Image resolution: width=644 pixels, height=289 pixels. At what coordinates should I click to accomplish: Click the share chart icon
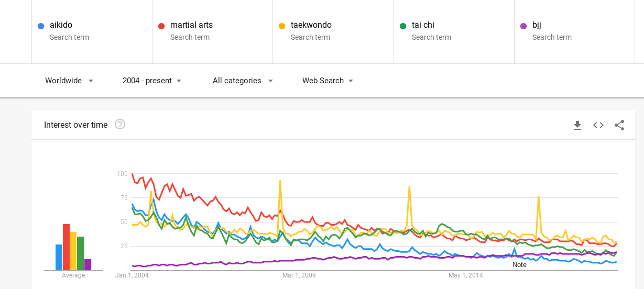pyautogui.click(x=619, y=125)
